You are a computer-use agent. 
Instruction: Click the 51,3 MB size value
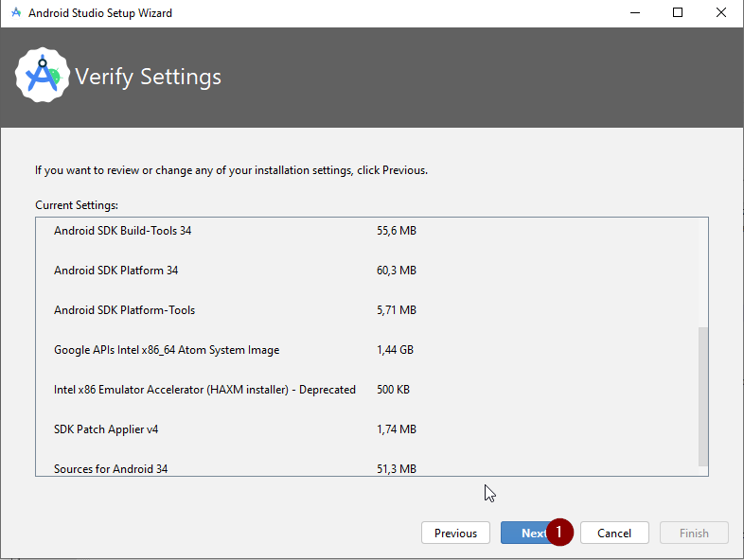397,469
